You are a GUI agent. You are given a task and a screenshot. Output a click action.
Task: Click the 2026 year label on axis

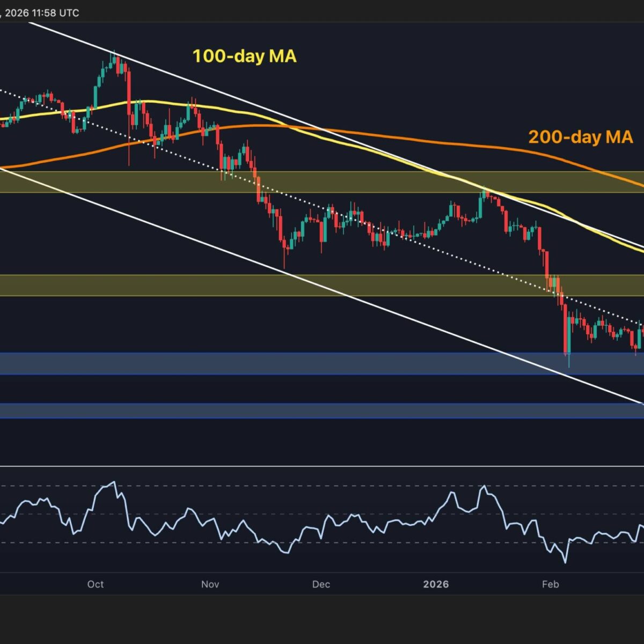[x=436, y=584]
